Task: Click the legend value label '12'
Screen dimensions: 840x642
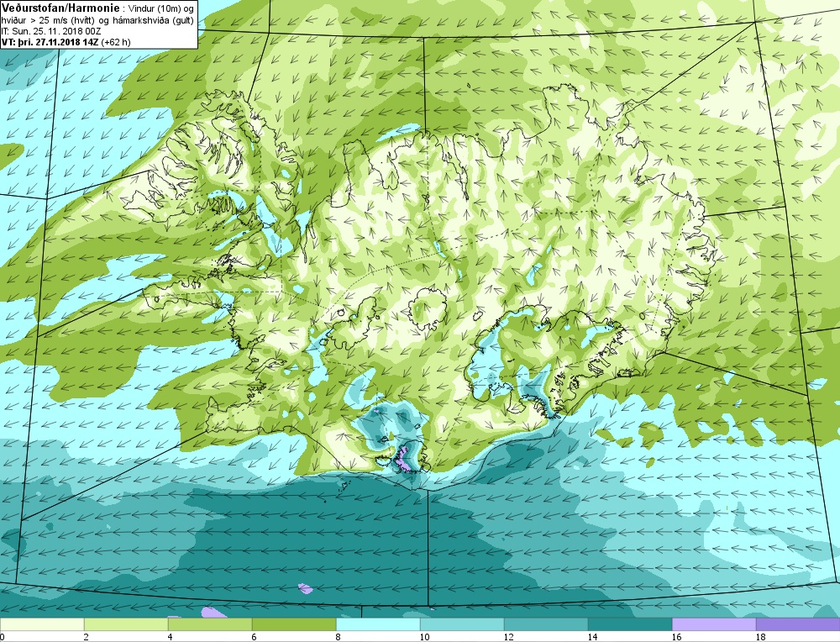Action: click(x=508, y=637)
